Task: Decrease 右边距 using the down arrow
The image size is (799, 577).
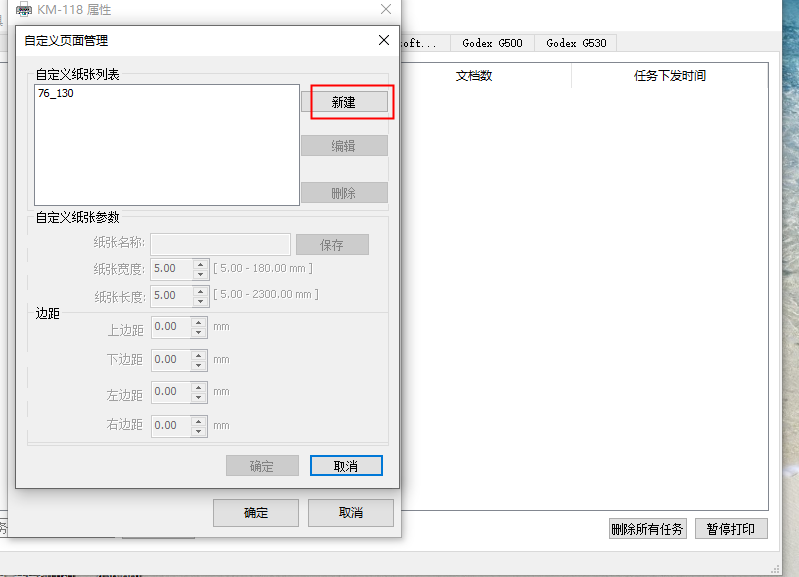Action: (x=200, y=431)
